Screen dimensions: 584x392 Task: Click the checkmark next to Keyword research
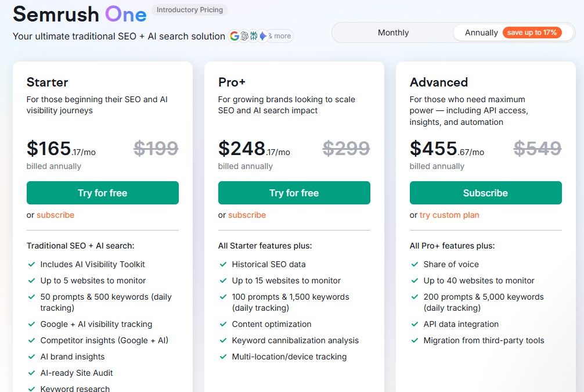[32, 388]
